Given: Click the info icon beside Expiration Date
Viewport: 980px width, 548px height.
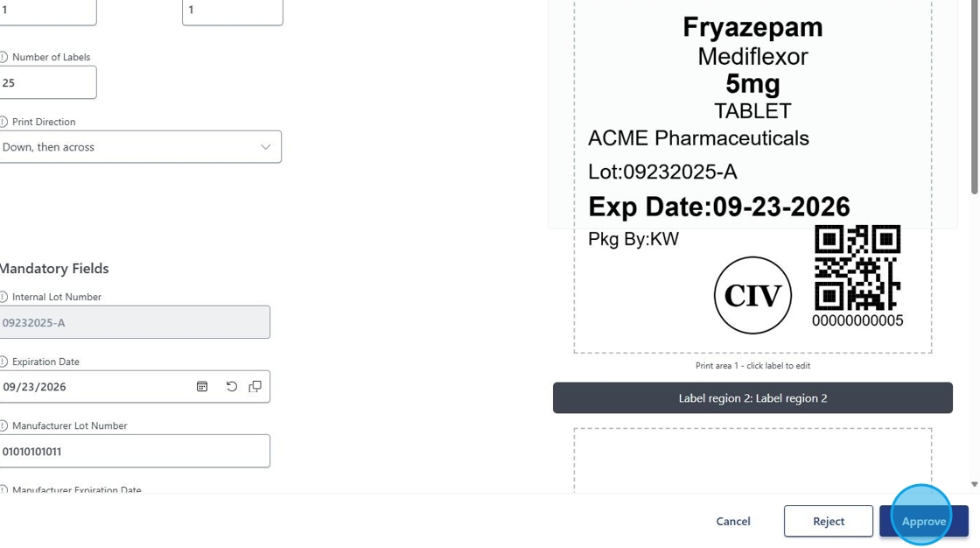Looking at the screenshot, I should click(3, 362).
